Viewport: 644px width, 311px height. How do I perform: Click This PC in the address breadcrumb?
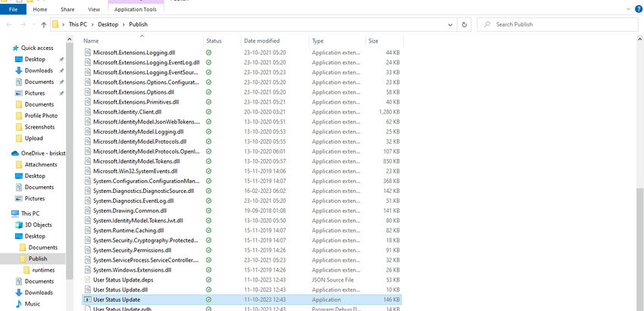point(77,25)
